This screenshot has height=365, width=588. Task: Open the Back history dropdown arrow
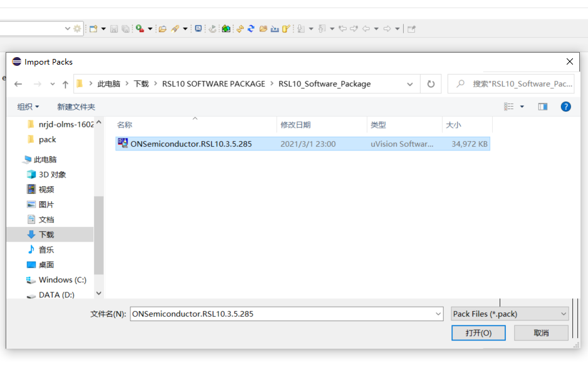(376, 29)
